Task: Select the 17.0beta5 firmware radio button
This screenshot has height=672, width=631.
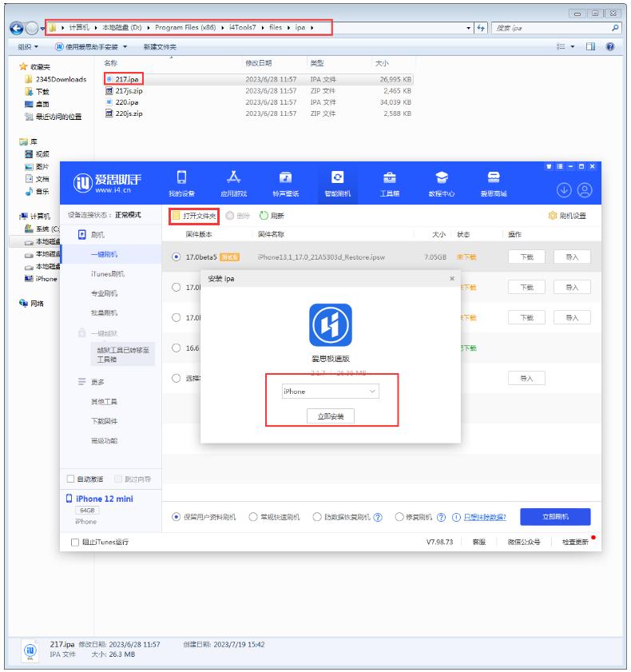Action: pos(176,256)
